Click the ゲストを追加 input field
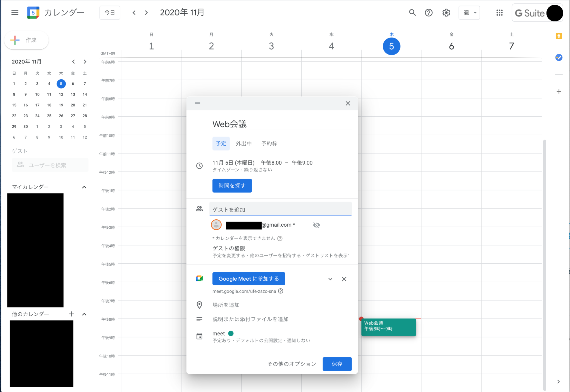The image size is (570, 392). 280,209
